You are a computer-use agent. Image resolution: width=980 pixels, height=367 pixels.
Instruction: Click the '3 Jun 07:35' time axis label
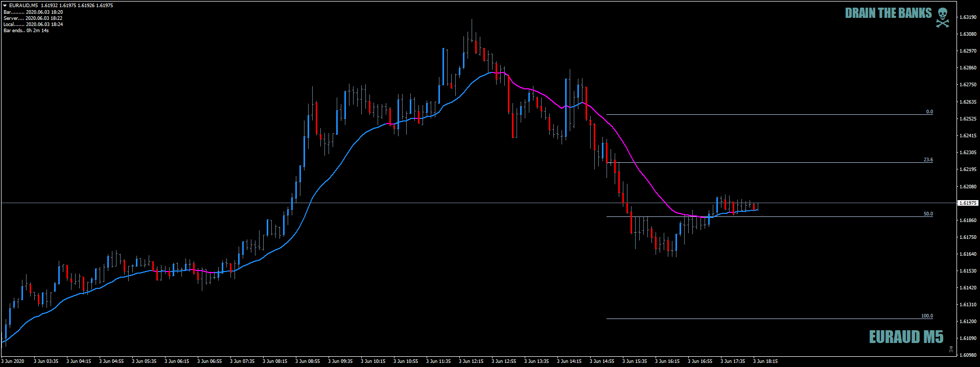242,361
